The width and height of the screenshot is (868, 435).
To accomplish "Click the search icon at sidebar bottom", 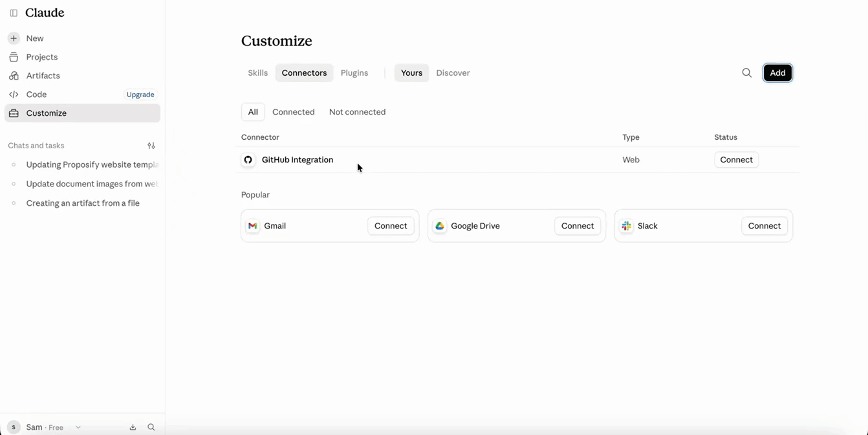I will [151, 427].
